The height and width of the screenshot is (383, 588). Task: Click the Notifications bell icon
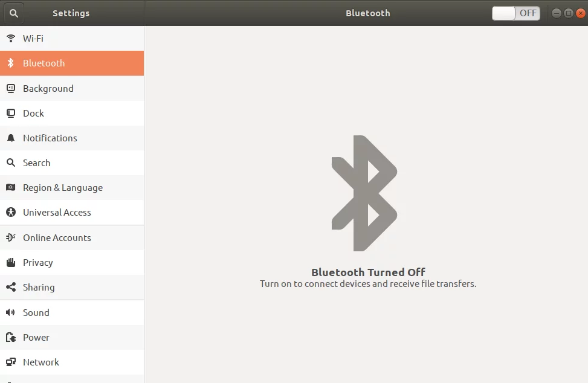11,138
